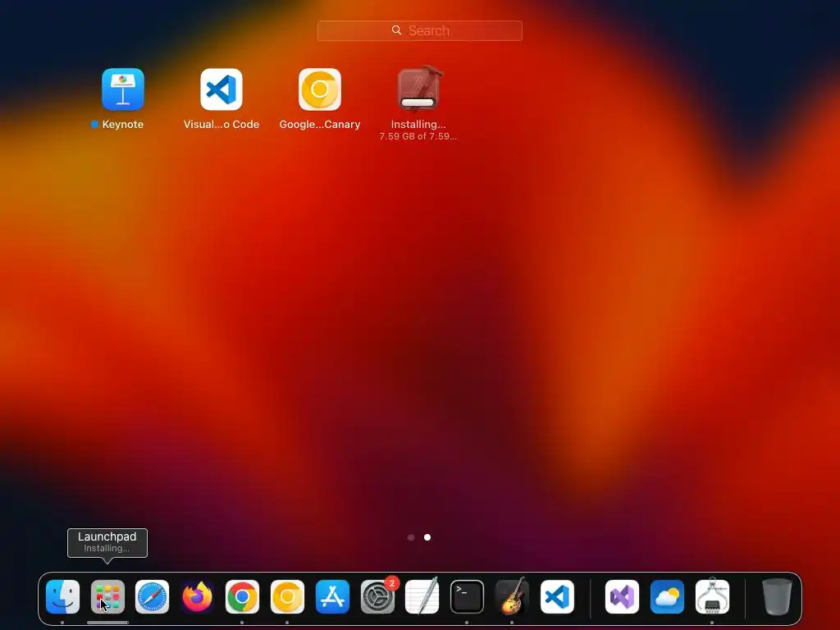This screenshot has height=630, width=840.
Task: Open Weather app in the Dock
Action: [x=667, y=596]
